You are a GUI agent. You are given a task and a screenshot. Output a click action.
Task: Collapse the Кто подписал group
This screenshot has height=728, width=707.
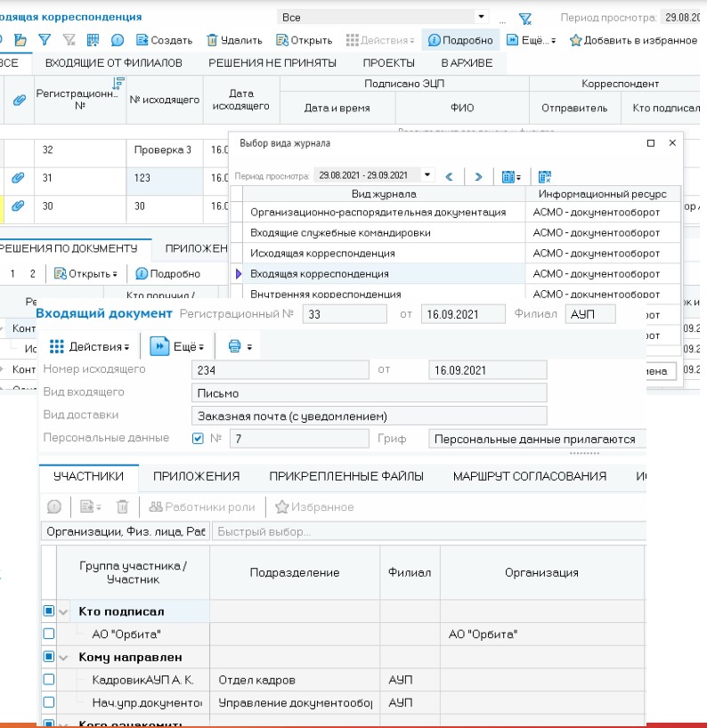tap(63, 612)
